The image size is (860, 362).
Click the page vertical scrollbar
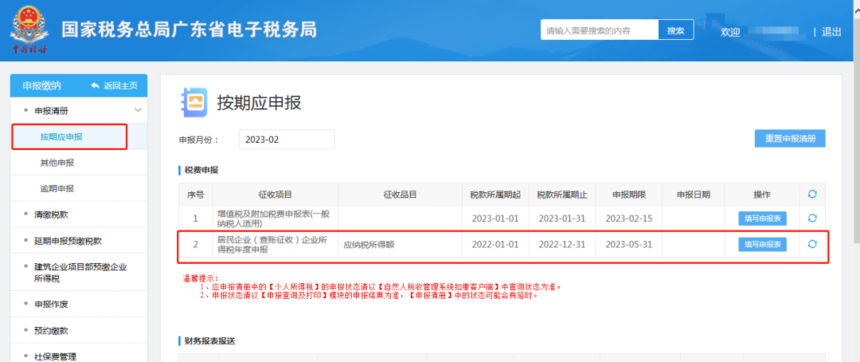856,121
